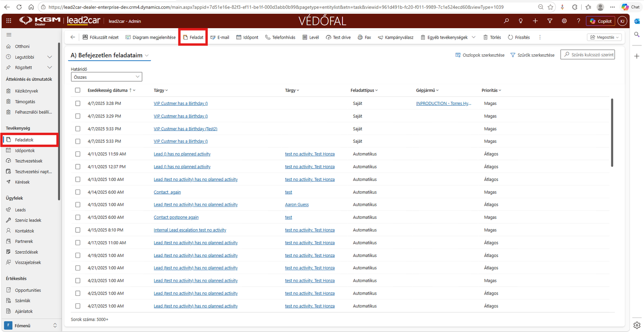Click the plus quick-create icon in header

pos(535,21)
